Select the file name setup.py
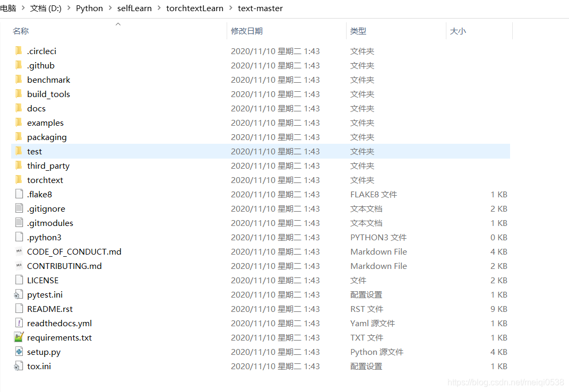This screenshot has width=569, height=392. (44, 352)
